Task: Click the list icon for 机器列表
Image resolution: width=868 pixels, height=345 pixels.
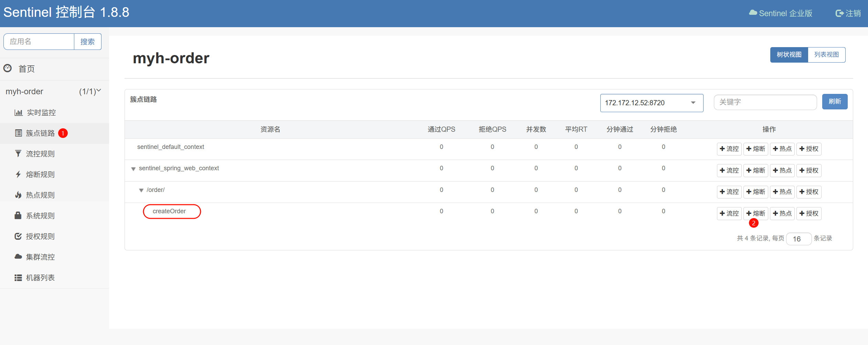Action: [18, 278]
